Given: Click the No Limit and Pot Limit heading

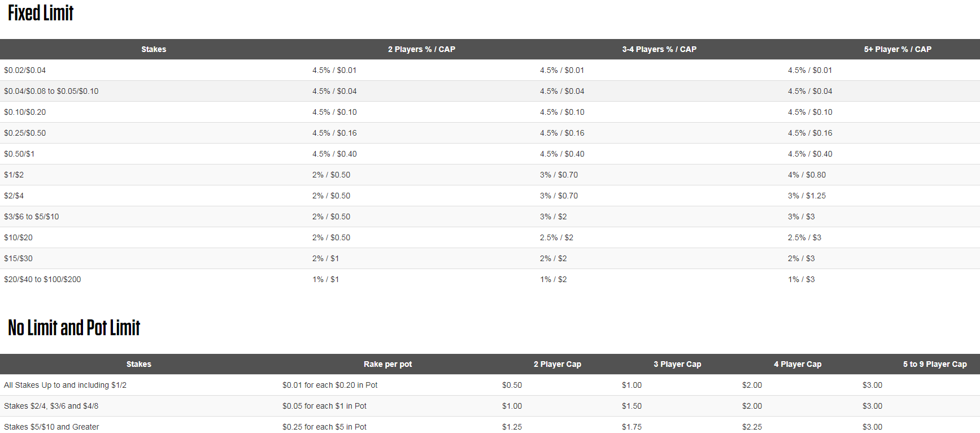Looking at the screenshot, I should click(74, 328).
